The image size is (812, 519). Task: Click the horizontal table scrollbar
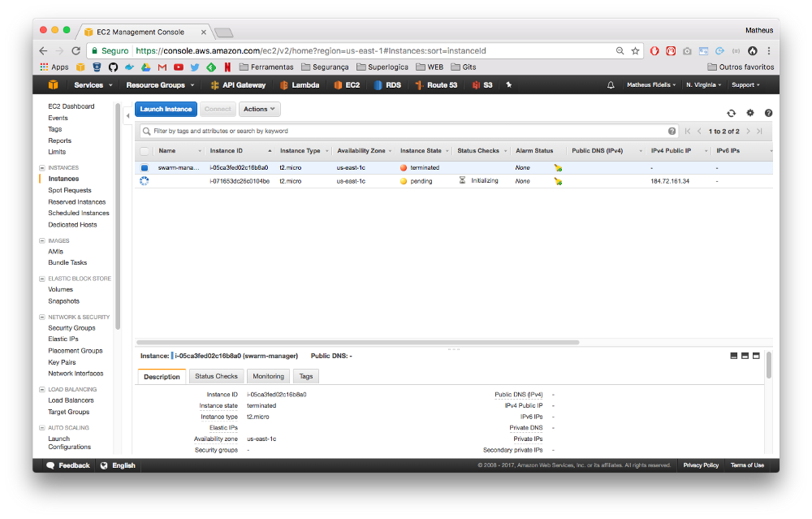tap(357, 343)
